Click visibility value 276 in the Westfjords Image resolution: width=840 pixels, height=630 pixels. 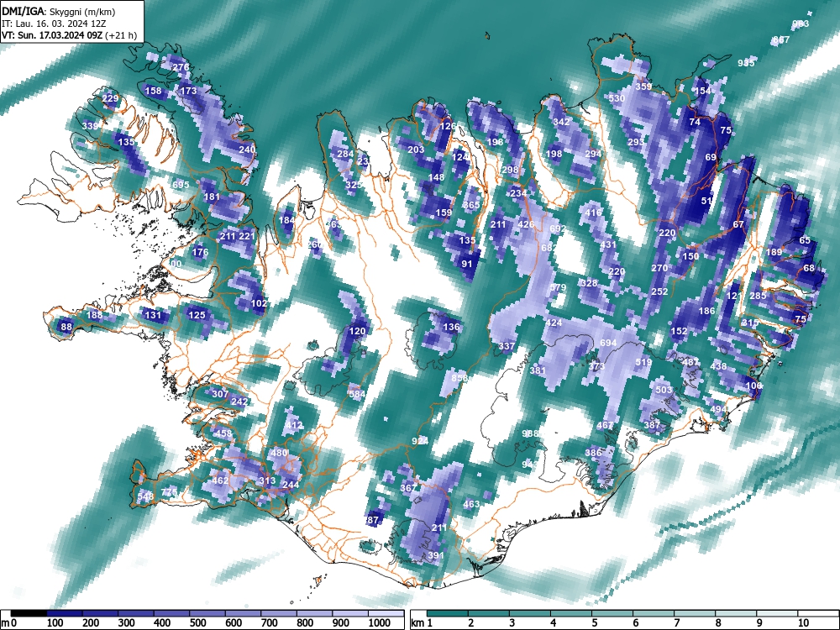(x=181, y=67)
